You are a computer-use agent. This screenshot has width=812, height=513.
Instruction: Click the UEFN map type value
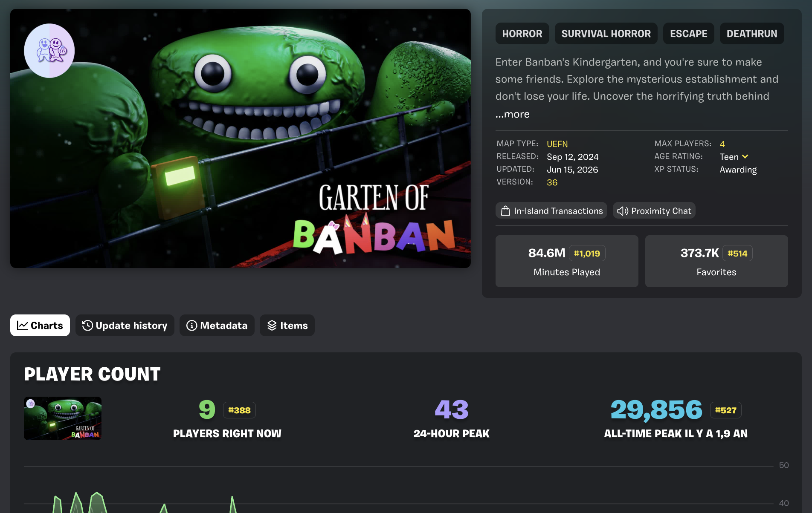click(x=557, y=144)
